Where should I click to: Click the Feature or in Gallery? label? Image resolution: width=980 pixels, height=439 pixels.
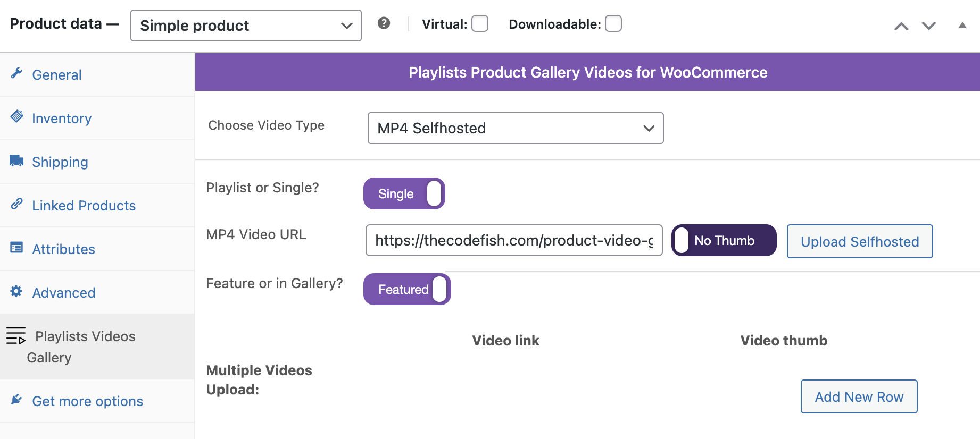point(275,283)
